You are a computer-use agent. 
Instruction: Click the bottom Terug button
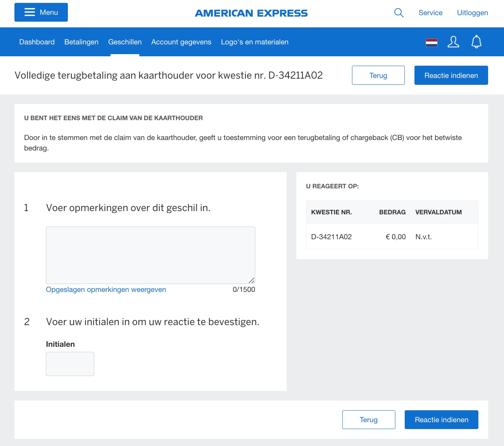(369, 420)
